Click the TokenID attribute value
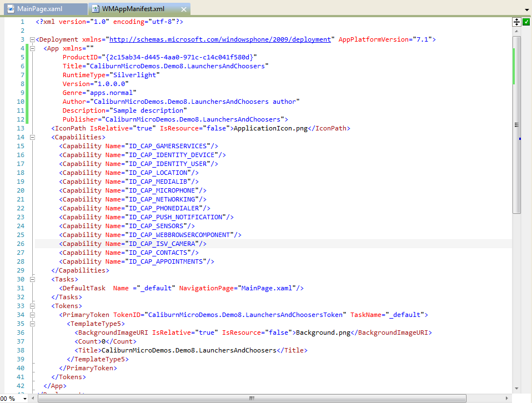 (245, 315)
